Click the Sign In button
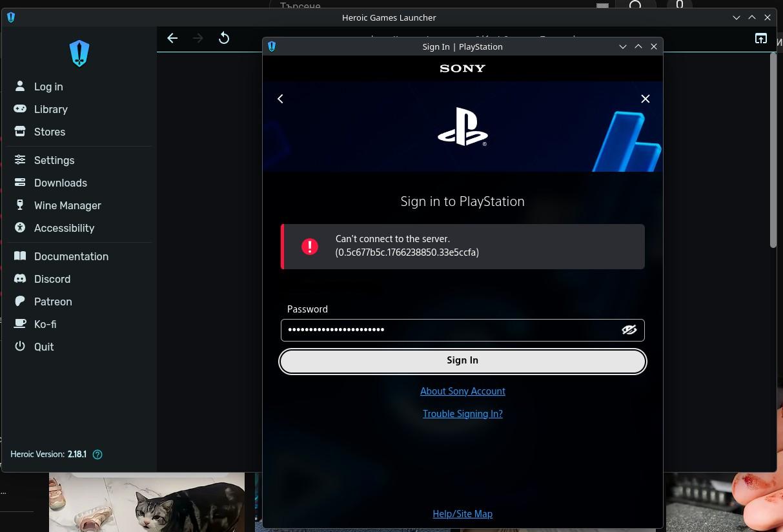Image resolution: width=783 pixels, height=532 pixels. [463, 361]
